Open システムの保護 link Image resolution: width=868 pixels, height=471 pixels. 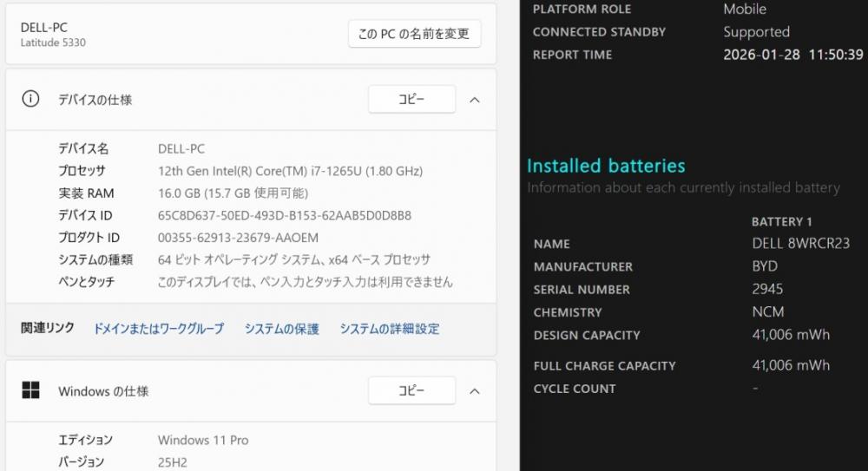click(x=282, y=329)
